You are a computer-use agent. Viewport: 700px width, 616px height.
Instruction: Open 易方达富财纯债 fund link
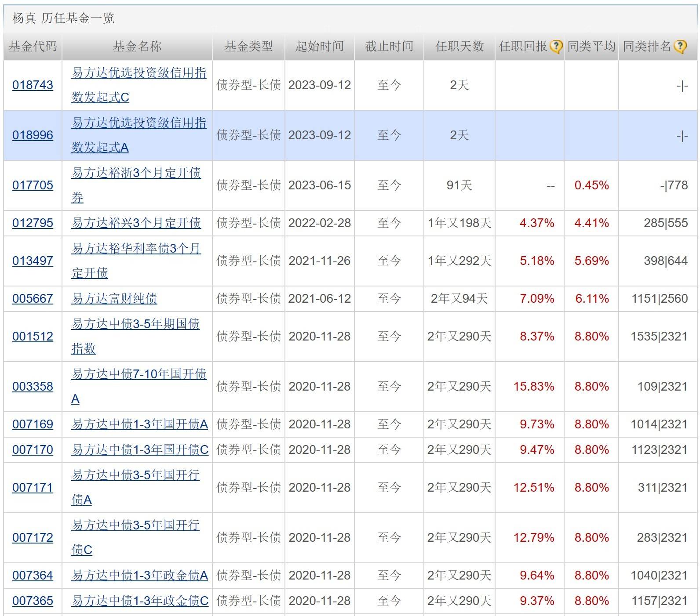click(114, 298)
